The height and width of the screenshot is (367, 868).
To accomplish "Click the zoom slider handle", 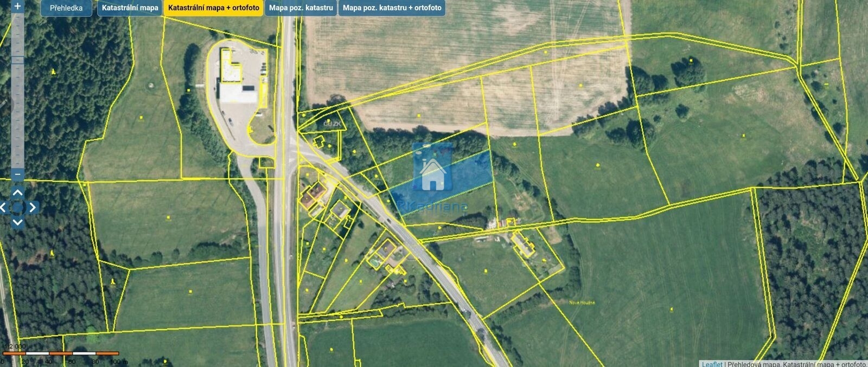I will coord(17,60).
